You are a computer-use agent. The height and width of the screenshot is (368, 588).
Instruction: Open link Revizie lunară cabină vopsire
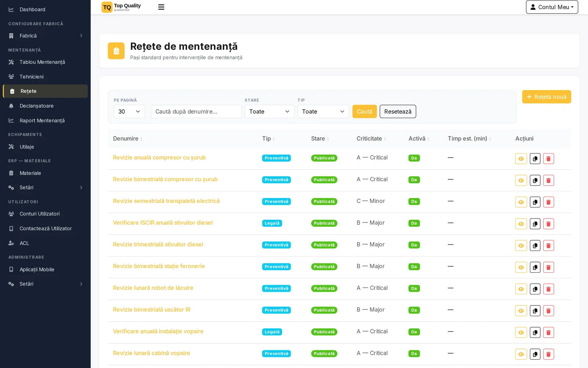151,353
